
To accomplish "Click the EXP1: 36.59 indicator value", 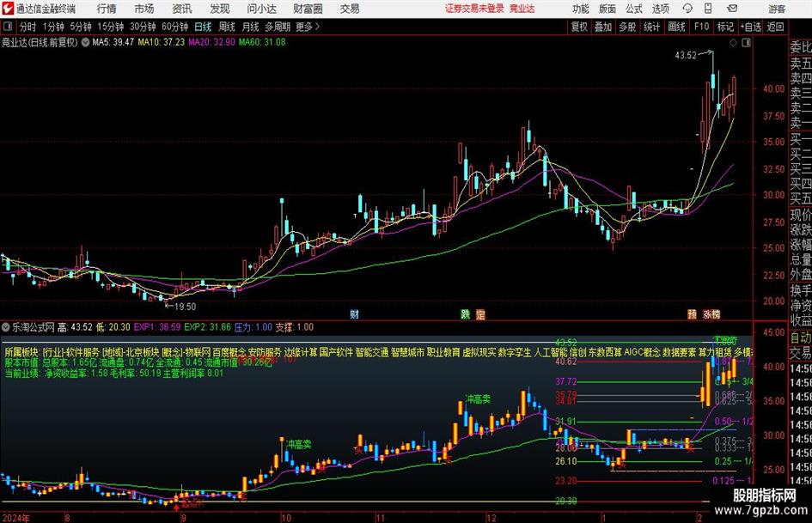I will [157, 327].
